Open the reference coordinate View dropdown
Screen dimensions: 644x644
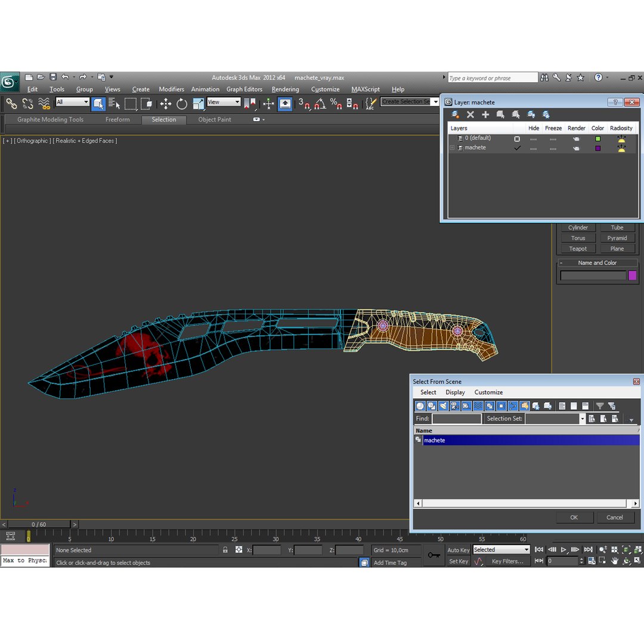[224, 102]
